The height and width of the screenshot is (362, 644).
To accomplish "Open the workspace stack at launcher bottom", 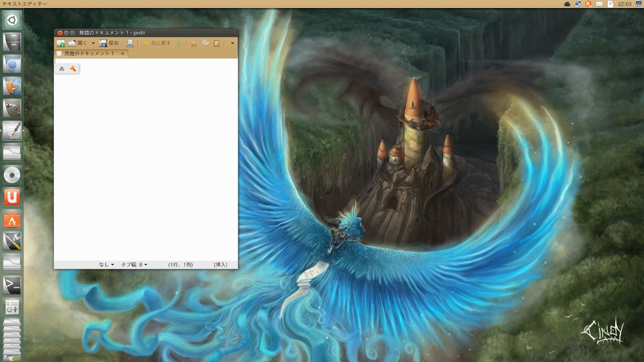I will (12, 341).
